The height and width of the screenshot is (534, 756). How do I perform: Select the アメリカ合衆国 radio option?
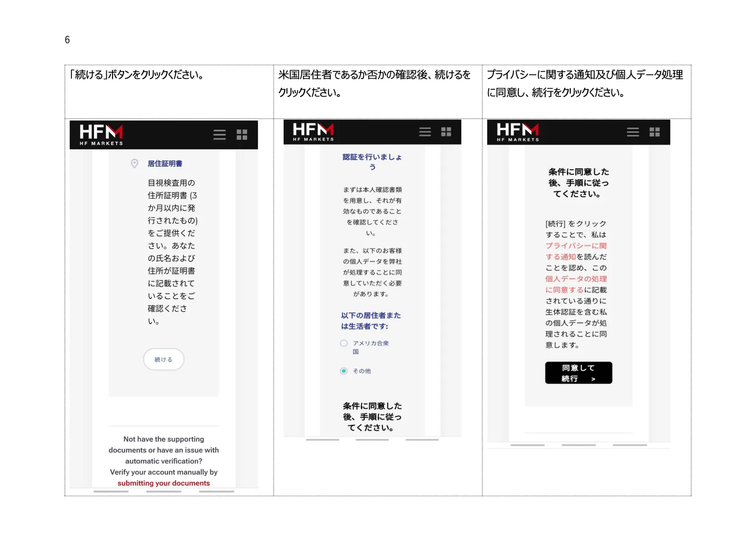[344, 343]
